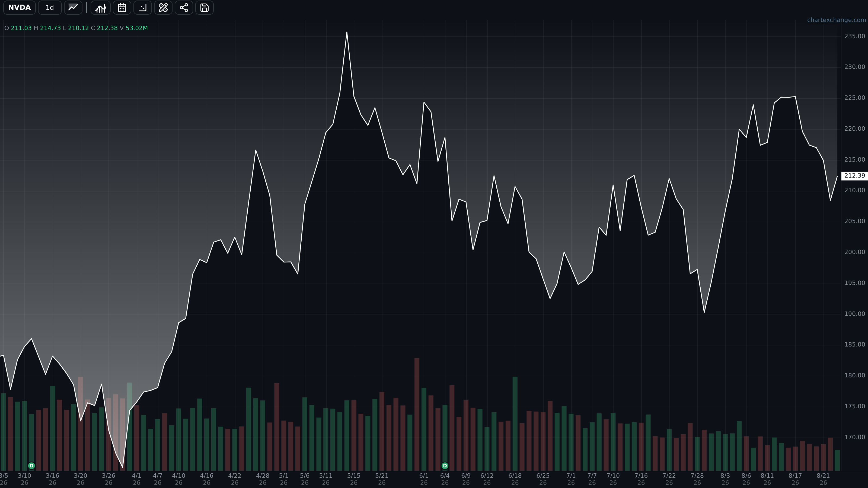Click the dividend marker near 6/4
This screenshot has height=488, width=868.
tap(445, 466)
